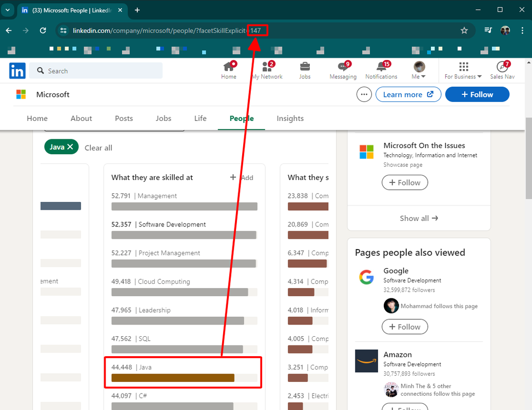Click the Microsoft company logo
Screen dimensions: 532x410
[21, 94]
